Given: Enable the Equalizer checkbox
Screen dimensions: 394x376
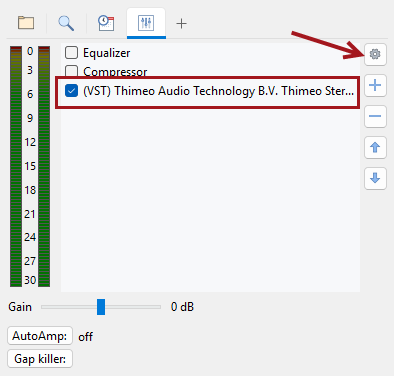Looking at the screenshot, I should [71, 53].
